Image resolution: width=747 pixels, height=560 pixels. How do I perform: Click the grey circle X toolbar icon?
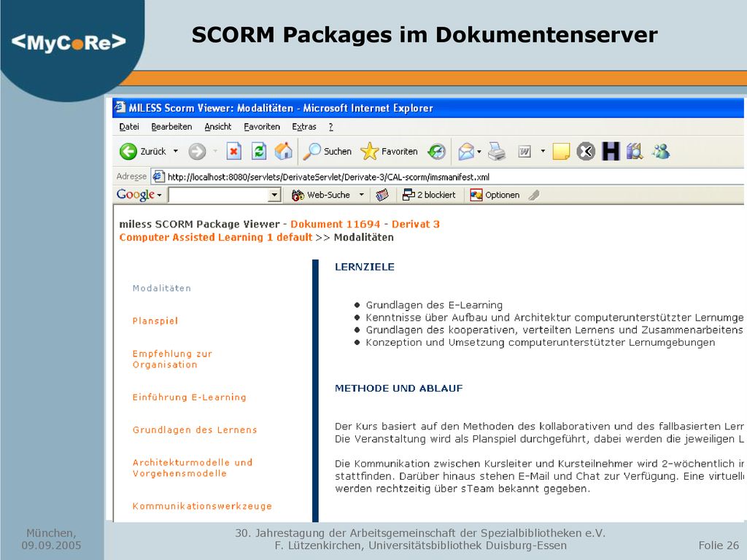pos(586,152)
